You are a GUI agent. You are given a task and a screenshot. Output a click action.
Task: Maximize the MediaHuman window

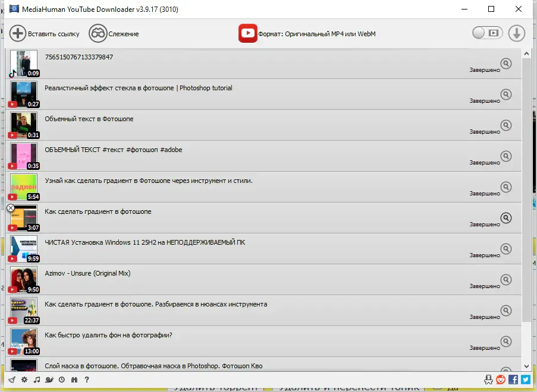pyautogui.click(x=491, y=9)
